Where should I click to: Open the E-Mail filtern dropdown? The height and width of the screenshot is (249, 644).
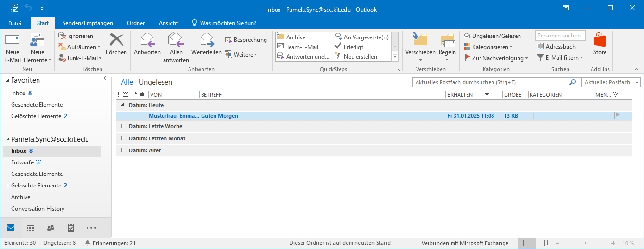tap(560, 58)
